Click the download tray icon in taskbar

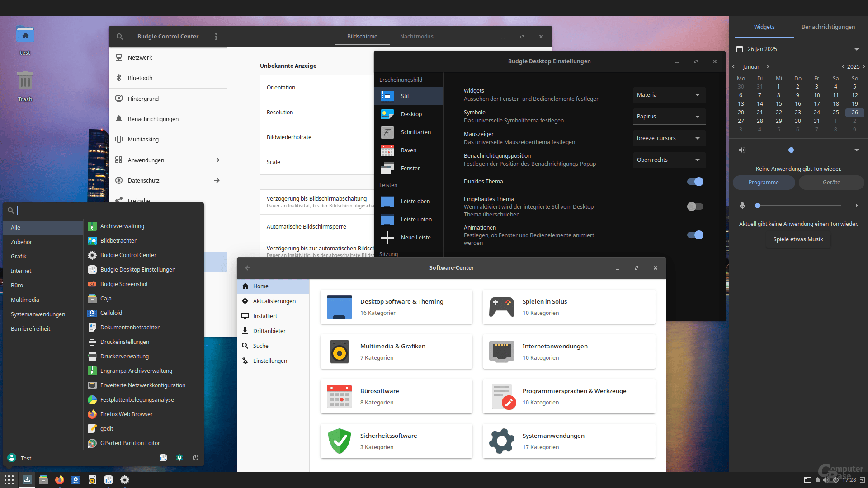coord(27,480)
